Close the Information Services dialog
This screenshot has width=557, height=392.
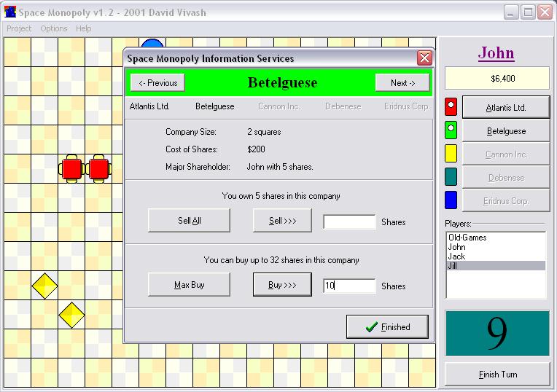[424, 58]
